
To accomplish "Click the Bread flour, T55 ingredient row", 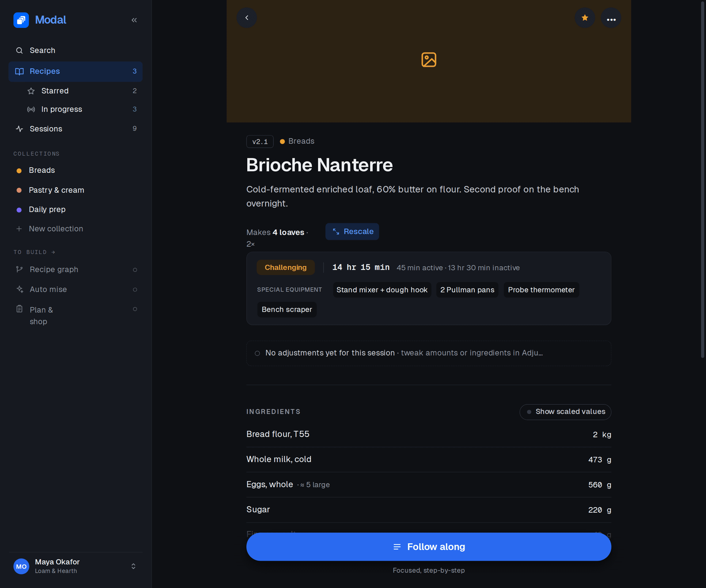I will point(429,434).
